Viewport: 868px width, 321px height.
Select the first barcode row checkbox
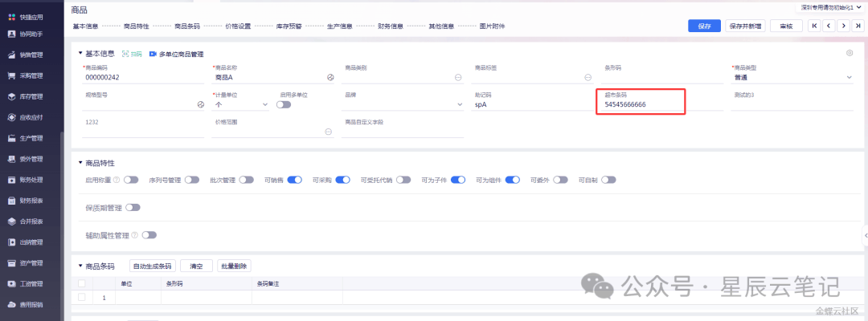(81, 297)
